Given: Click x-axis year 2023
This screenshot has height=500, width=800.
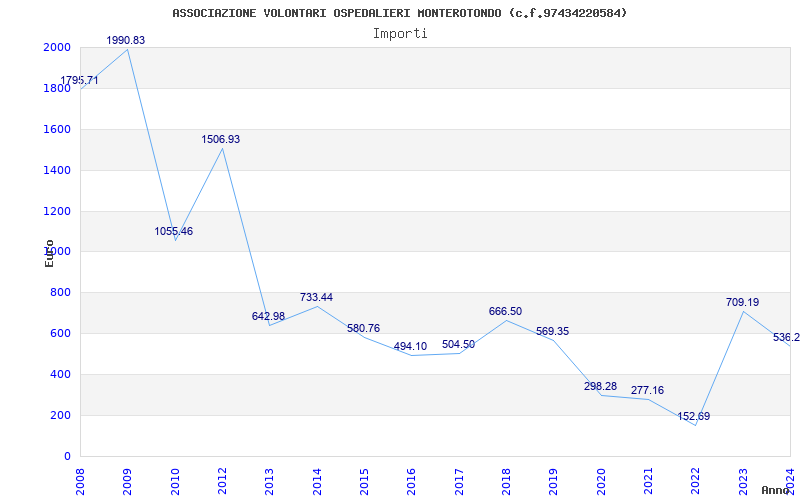Looking at the screenshot, I should 743,481.
